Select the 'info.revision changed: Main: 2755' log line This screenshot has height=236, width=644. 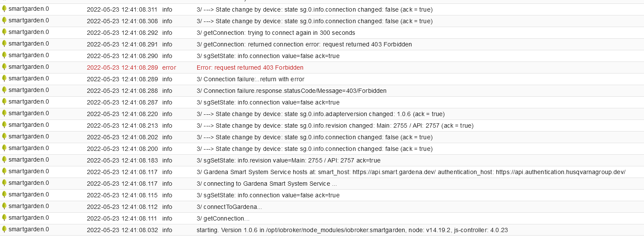[335, 126]
